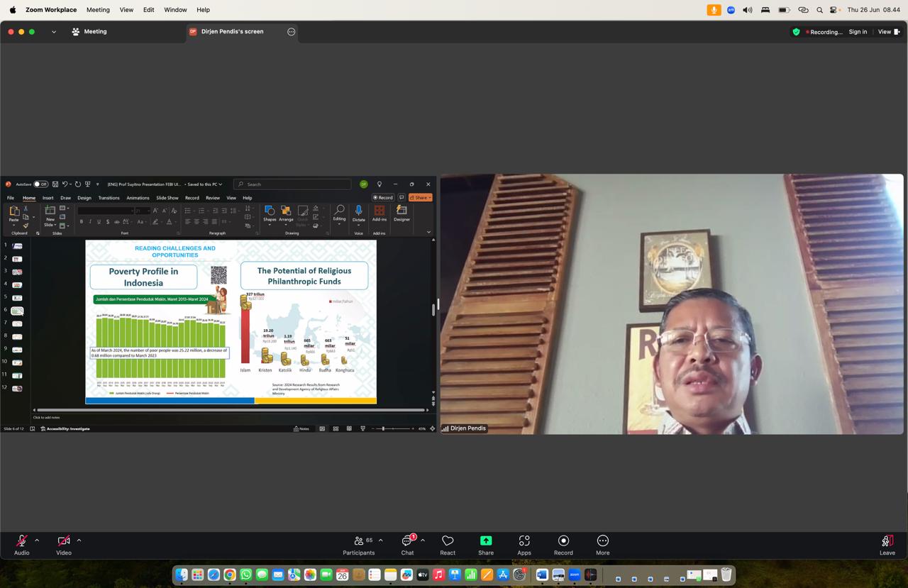Open the Share button dropdown in PowerPoint

[421, 198]
